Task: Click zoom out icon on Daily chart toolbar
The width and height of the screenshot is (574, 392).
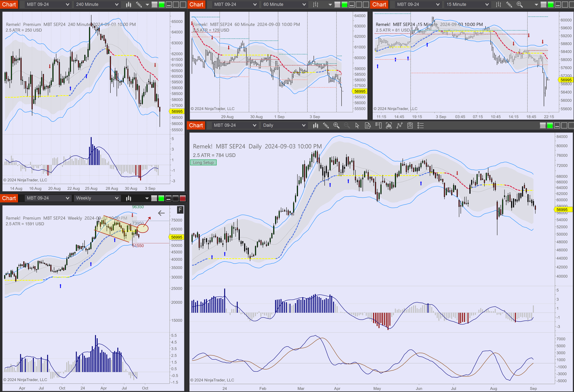Action: point(347,125)
